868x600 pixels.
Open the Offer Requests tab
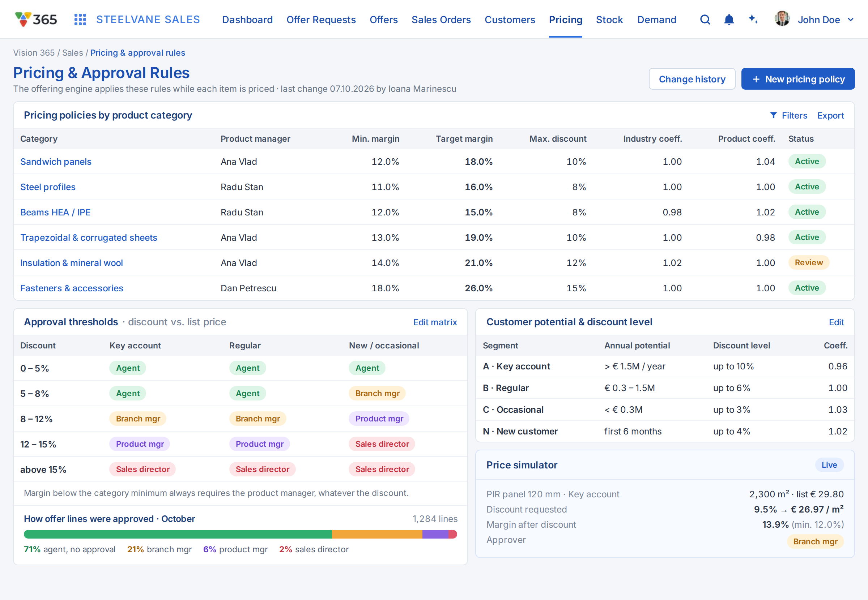pyautogui.click(x=321, y=20)
